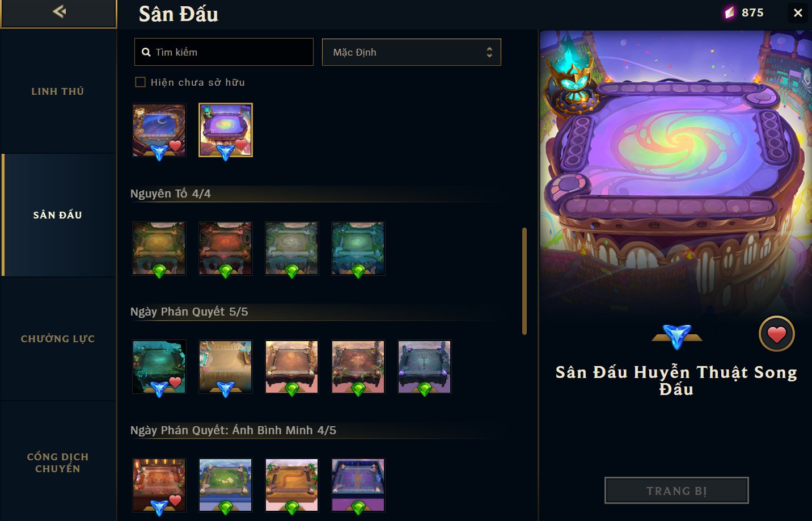The width and height of the screenshot is (812, 521).
Task: Open the Cổng Dịch Chuyển tab
Action: 58,463
